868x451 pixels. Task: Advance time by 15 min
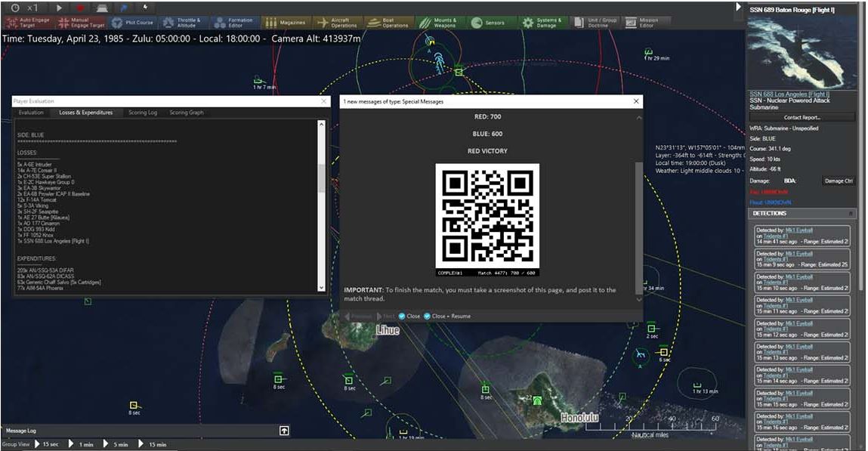pos(153,444)
